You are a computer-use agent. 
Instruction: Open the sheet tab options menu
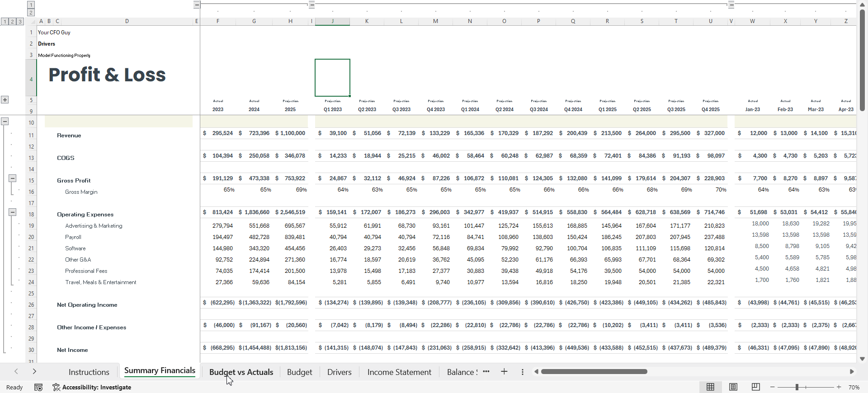pos(523,372)
